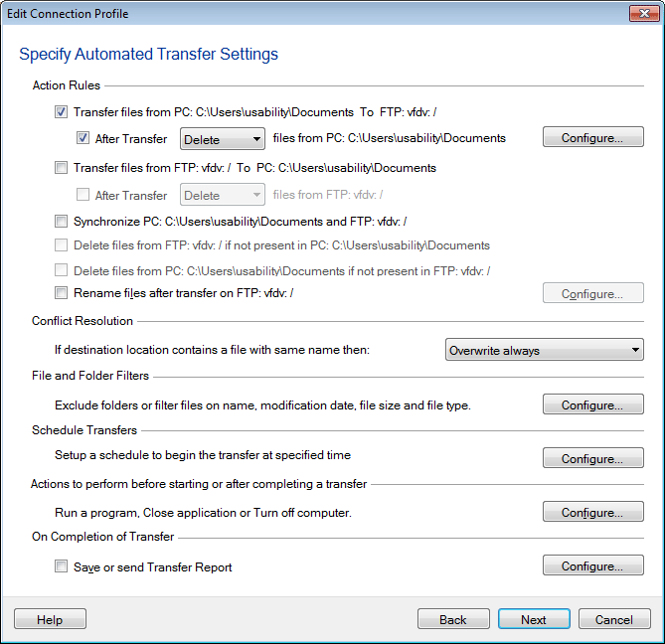Open Schedule Transfers Configure button
Image resolution: width=665 pixels, height=644 pixels.
coord(592,459)
